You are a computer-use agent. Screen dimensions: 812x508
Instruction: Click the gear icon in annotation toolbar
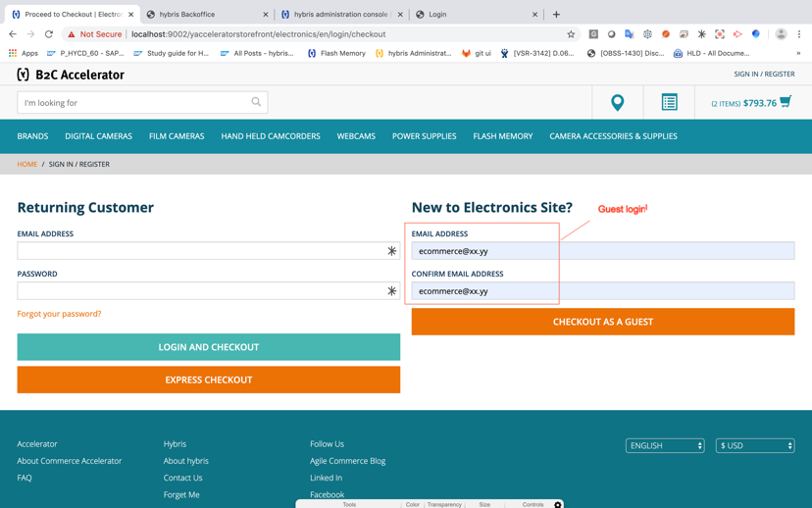pyautogui.click(x=558, y=504)
